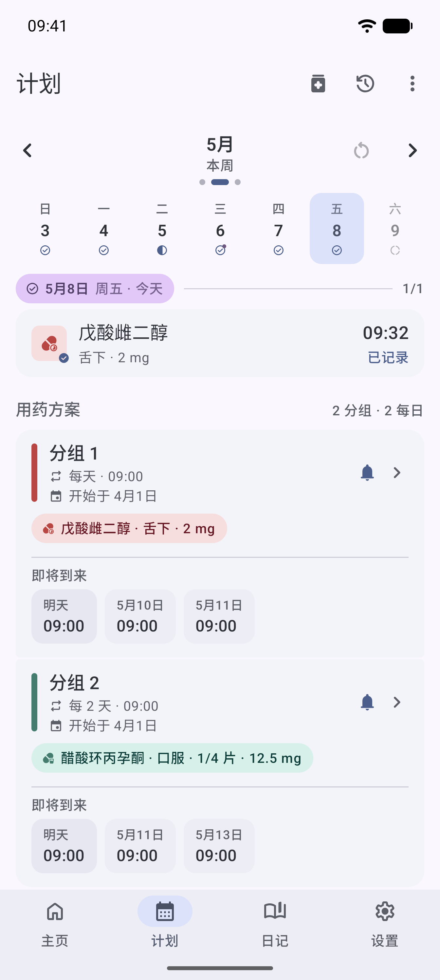The height and width of the screenshot is (980, 440).
Task: Tap the 5月8日 周五 · 今天 date chip
Action: 95,288
